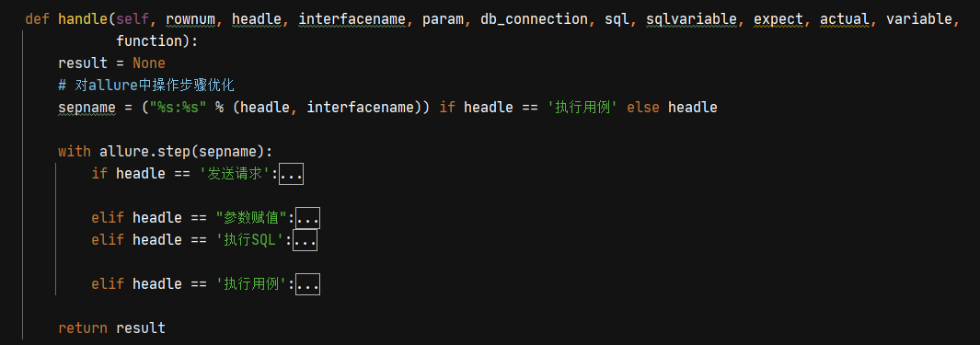980x345 pixels.
Task: Click the actual parameter in the signature
Action: coord(845,19)
